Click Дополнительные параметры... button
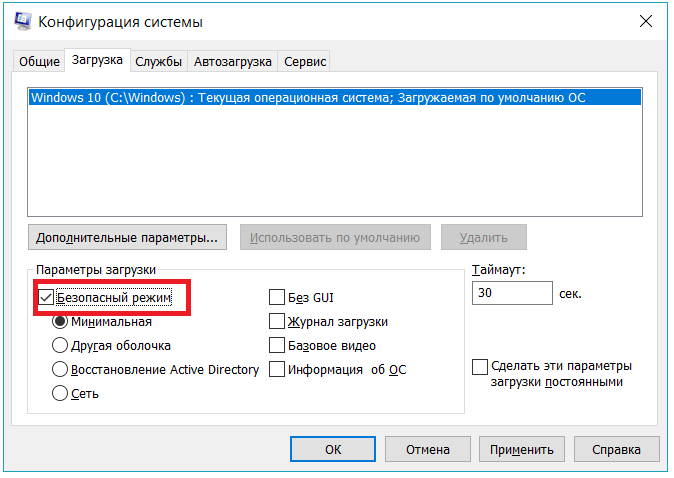This screenshot has height=478, width=674. pos(127,237)
